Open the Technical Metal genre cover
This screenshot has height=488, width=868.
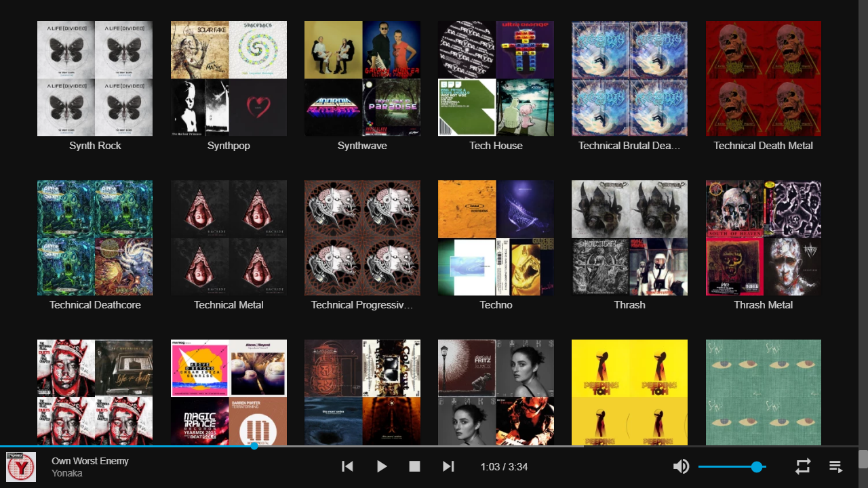point(229,238)
